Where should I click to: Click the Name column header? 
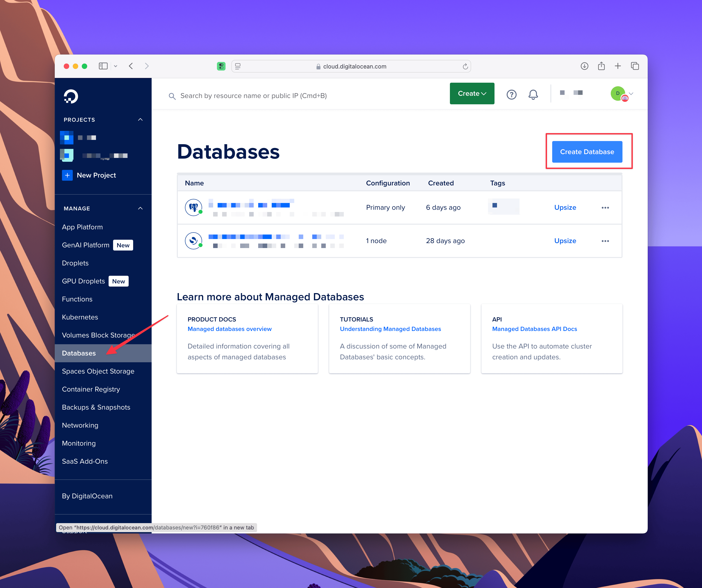(194, 183)
